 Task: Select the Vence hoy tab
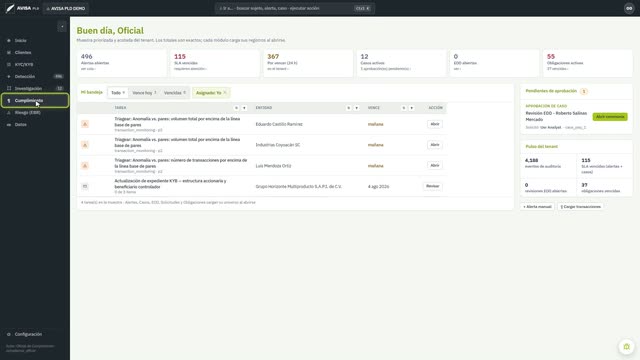pyautogui.click(x=144, y=93)
